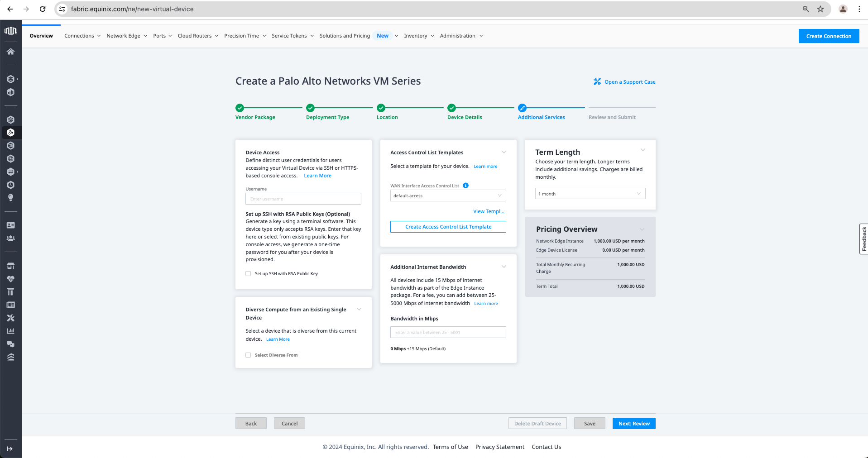Open the Service Tokens menu

pos(293,36)
